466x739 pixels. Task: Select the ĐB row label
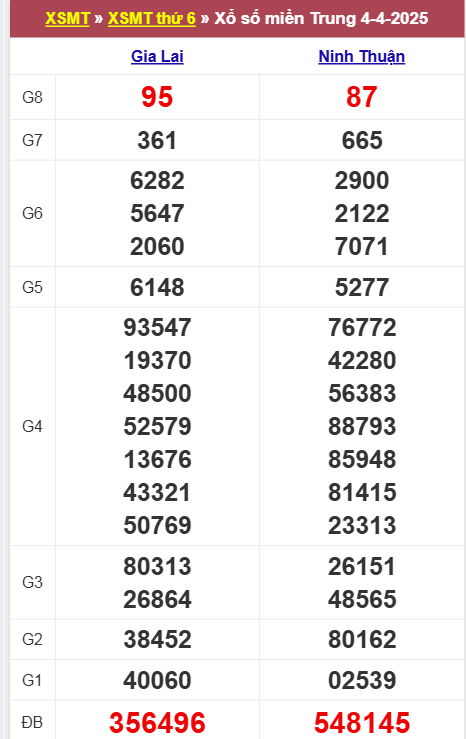pyautogui.click(x=32, y=722)
